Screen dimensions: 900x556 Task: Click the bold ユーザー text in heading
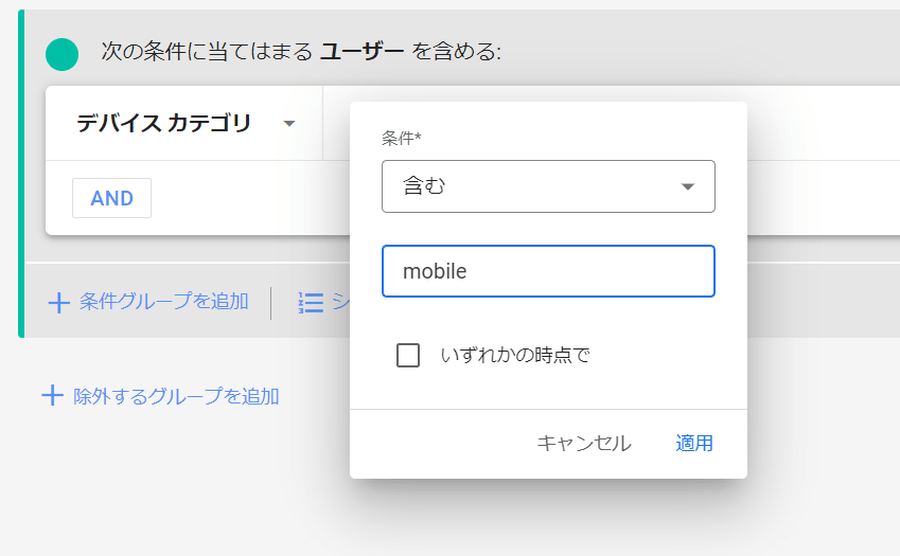click(x=362, y=52)
